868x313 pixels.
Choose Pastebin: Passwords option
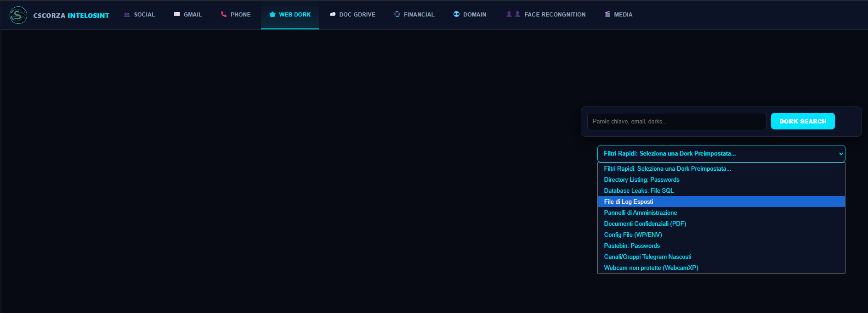pos(721,246)
